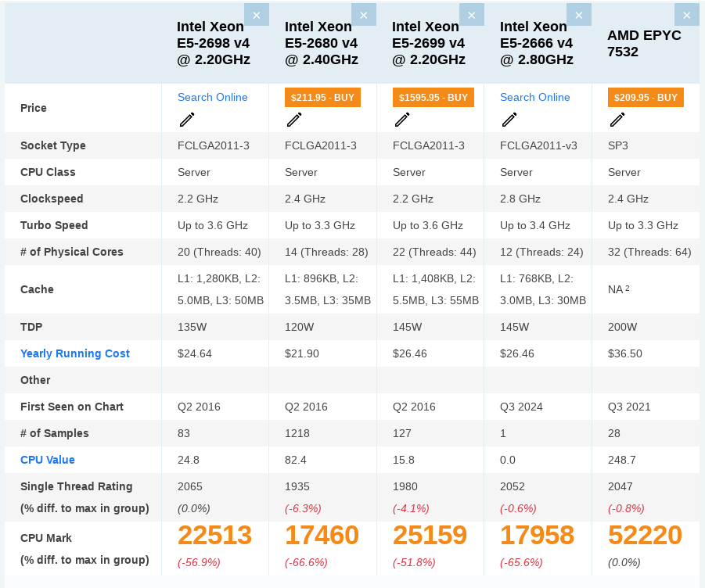Buy the Xeon E5-2699 v4 for $1595.95

(433, 98)
